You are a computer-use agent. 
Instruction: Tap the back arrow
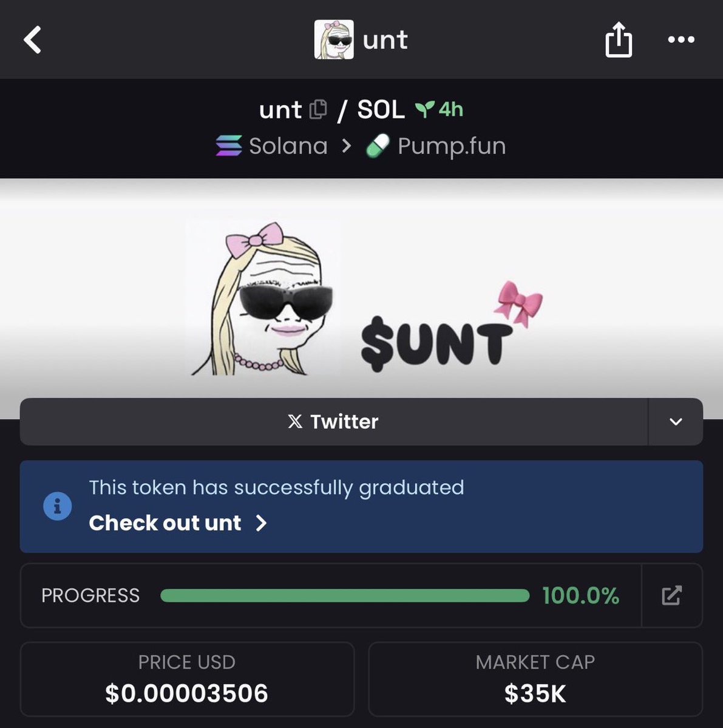point(33,40)
